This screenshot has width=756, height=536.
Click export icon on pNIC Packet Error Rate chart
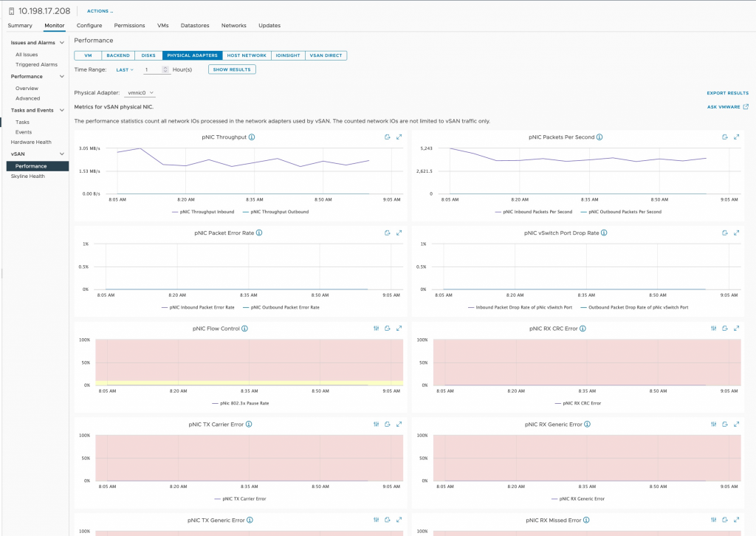click(387, 233)
